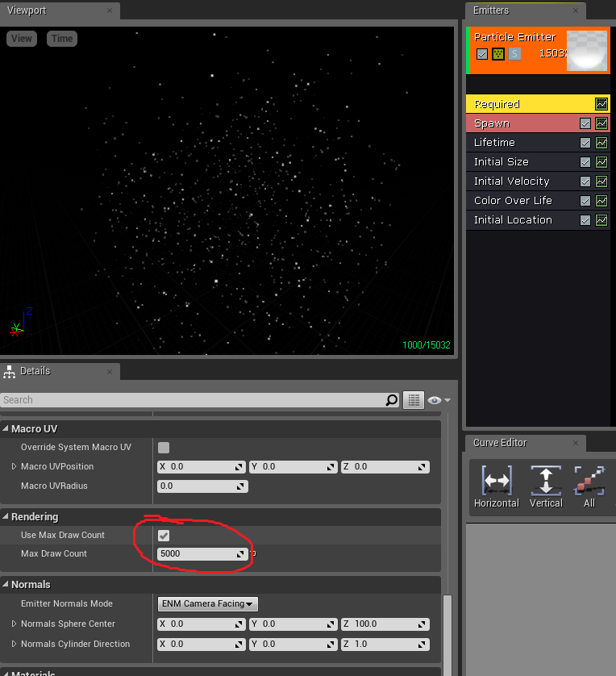The height and width of the screenshot is (676, 616).
Task: Disable the Spawn module checkbox
Action: point(586,123)
